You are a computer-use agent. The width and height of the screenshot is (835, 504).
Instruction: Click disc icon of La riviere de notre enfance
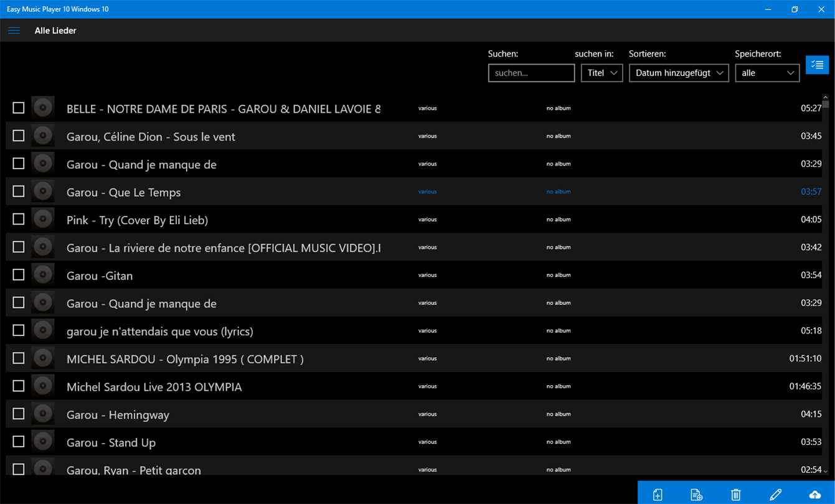point(43,247)
